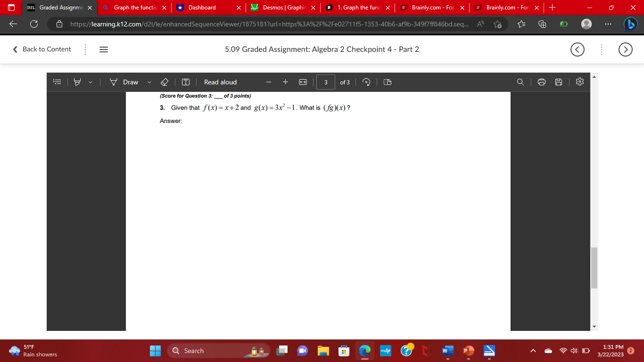The height and width of the screenshot is (362, 644).
Task: Zoom in on the document
Action: click(285, 82)
